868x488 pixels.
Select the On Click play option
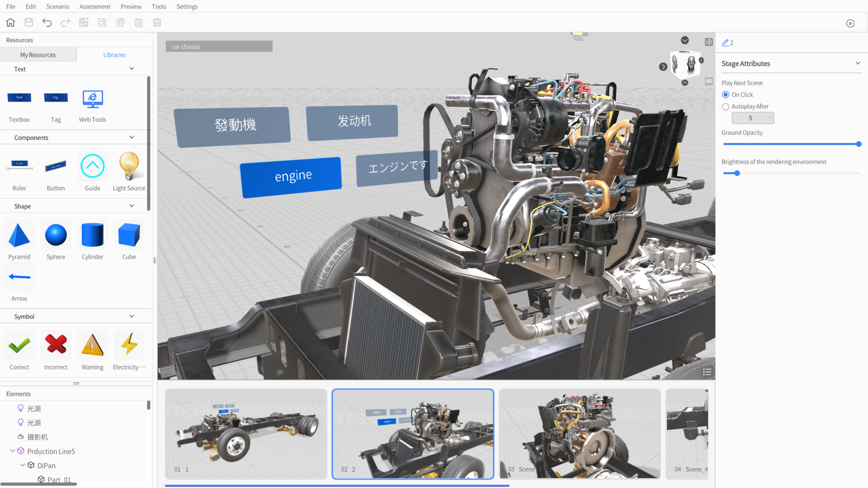tap(726, 94)
